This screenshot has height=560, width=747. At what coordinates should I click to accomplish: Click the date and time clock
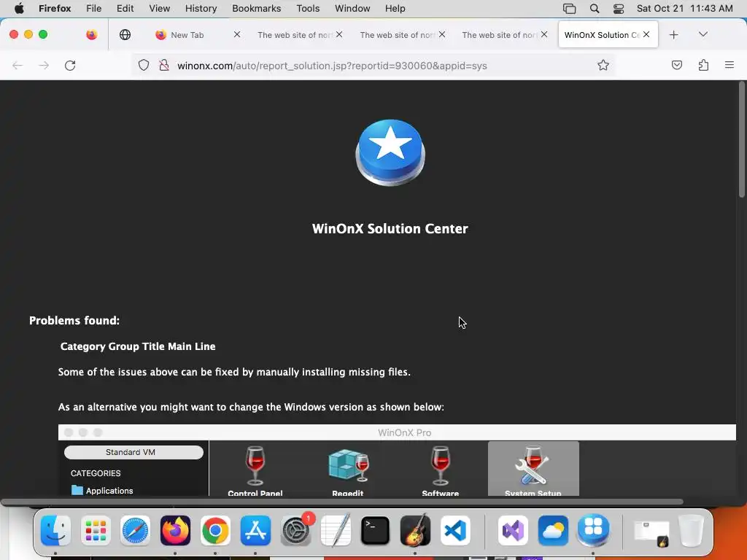pos(684,8)
